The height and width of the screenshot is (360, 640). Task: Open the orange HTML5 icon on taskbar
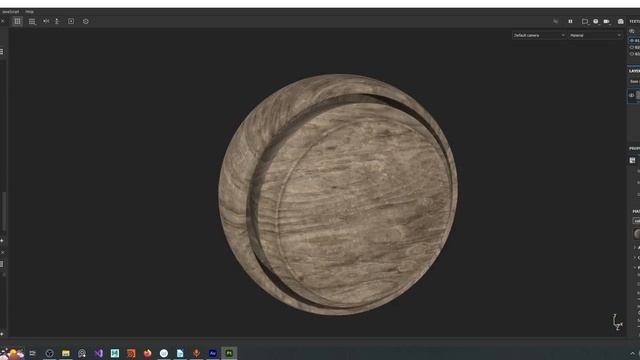click(x=131, y=353)
